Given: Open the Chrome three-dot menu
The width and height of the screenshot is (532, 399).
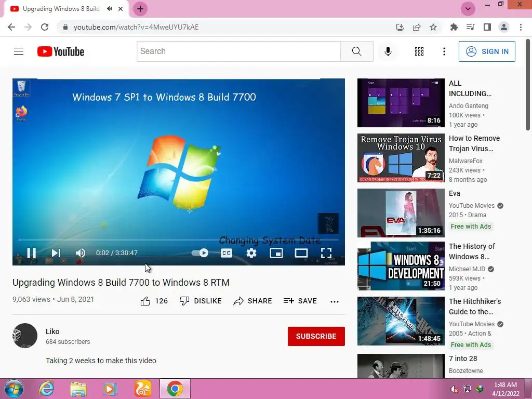Looking at the screenshot, I should point(521,27).
